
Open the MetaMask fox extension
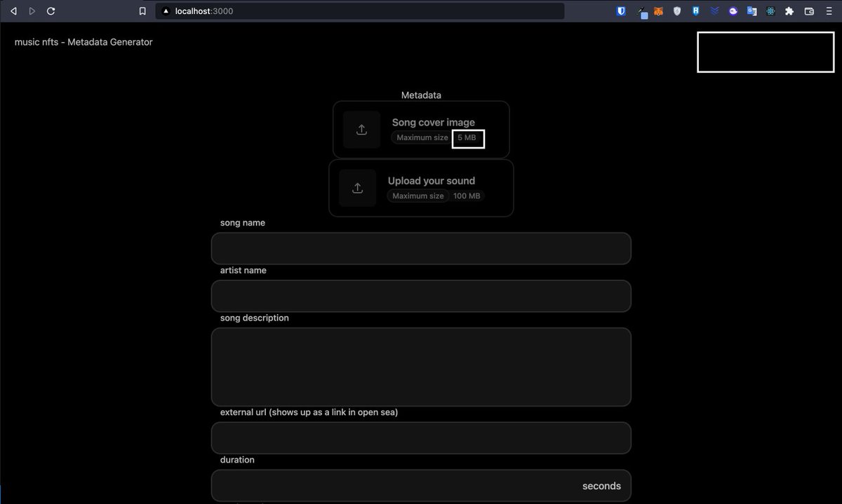(x=658, y=11)
